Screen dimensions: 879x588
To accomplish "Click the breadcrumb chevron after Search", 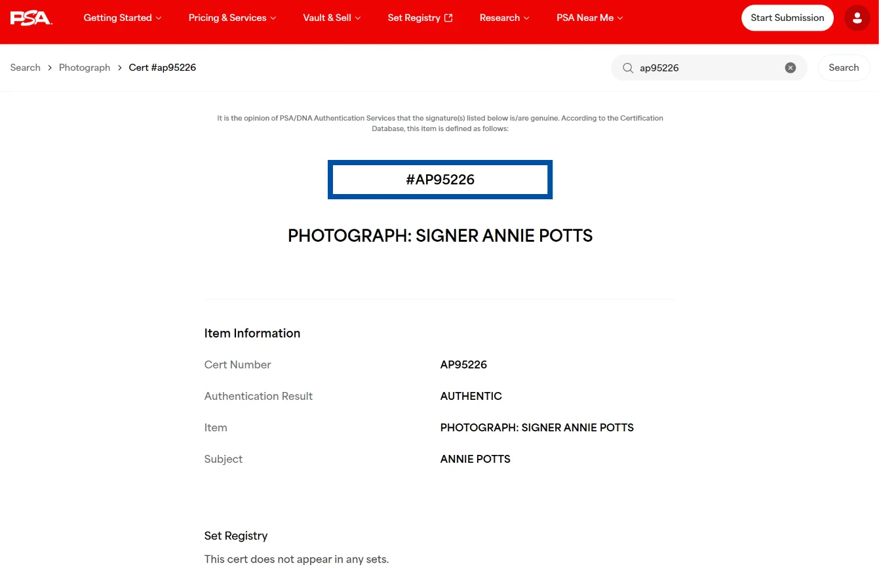I will click(50, 68).
